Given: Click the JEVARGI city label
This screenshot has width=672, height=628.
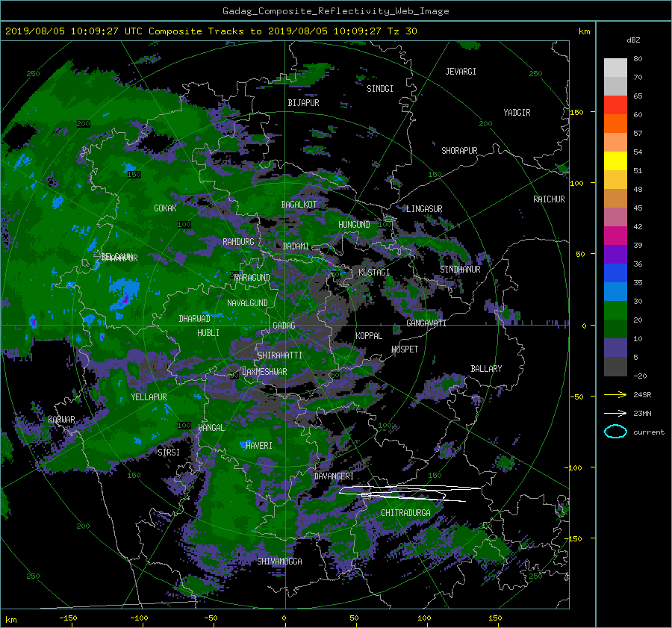Looking at the screenshot, I should [x=461, y=72].
